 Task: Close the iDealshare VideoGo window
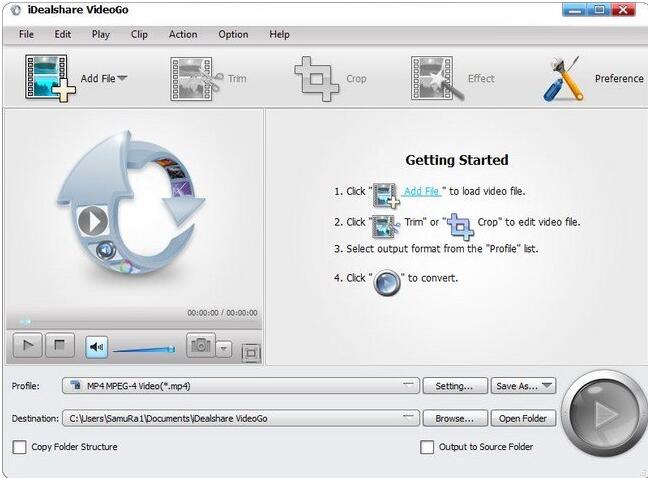point(624,10)
